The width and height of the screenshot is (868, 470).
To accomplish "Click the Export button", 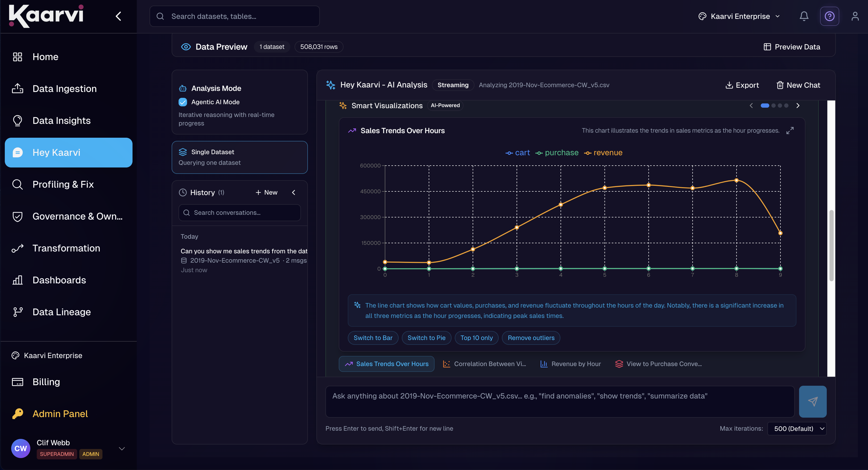I will pyautogui.click(x=742, y=85).
